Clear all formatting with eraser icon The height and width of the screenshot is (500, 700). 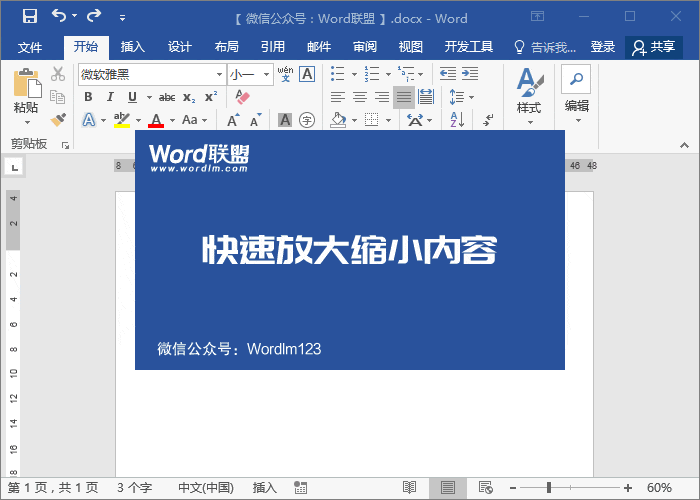[242, 97]
